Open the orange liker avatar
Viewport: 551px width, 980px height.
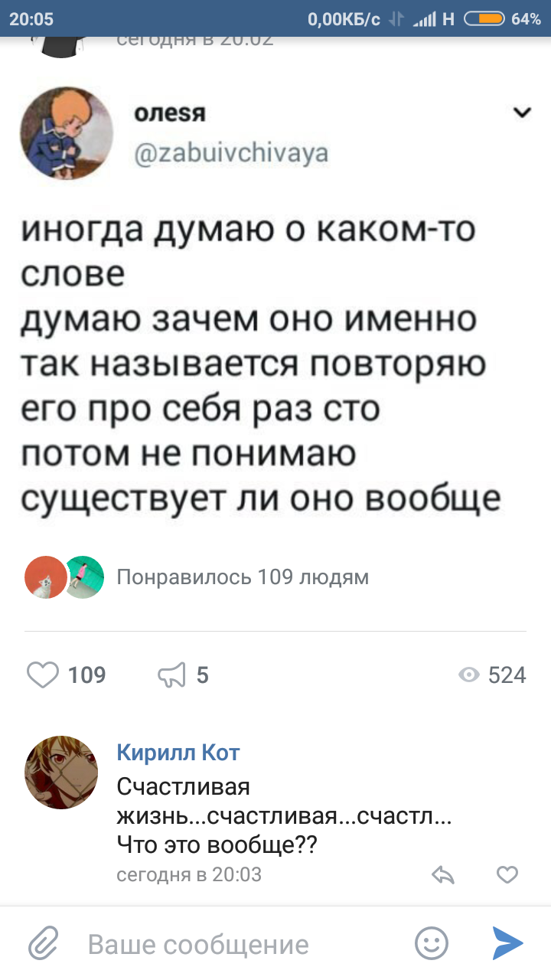click(44, 577)
